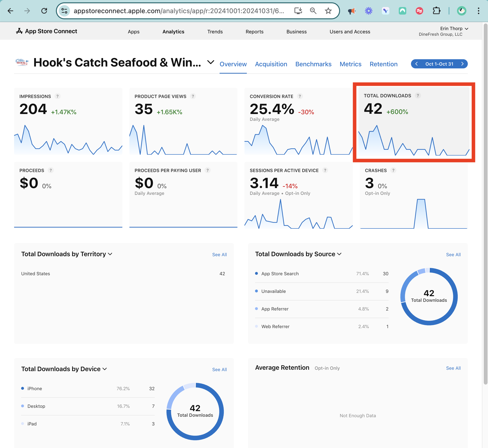The image size is (488, 448).
Task: Click the App Store Connect logo
Action: click(46, 31)
